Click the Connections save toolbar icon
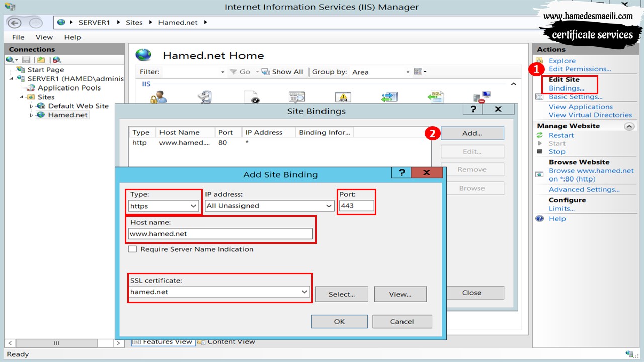The width and height of the screenshot is (644, 362). [x=26, y=60]
